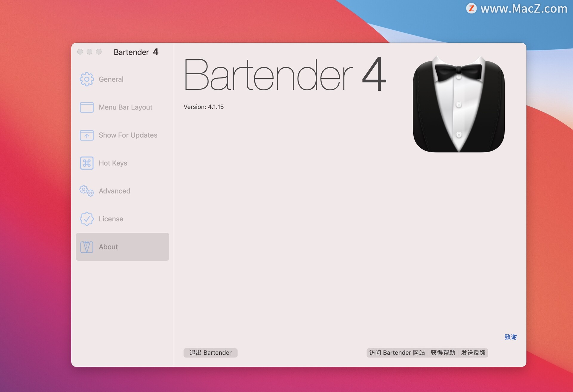Select the Show For Updates label
573x392 pixels.
(128, 135)
